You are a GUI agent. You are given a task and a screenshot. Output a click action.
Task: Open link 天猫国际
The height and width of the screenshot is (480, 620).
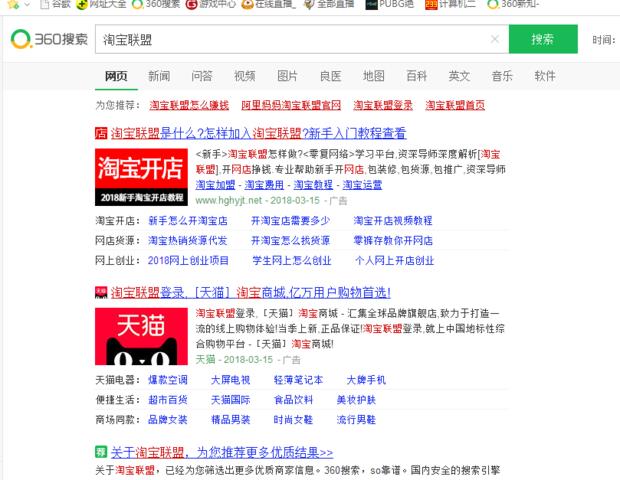pos(231,400)
